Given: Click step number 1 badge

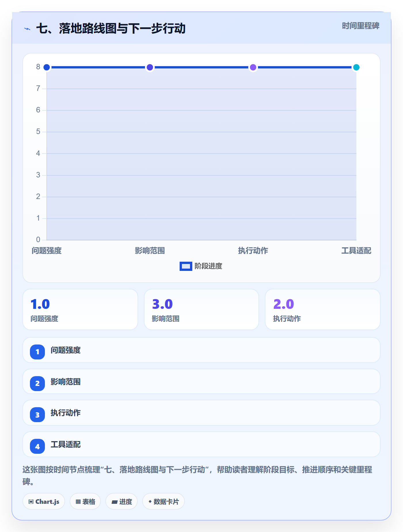Looking at the screenshot, I should coord(37,352).
